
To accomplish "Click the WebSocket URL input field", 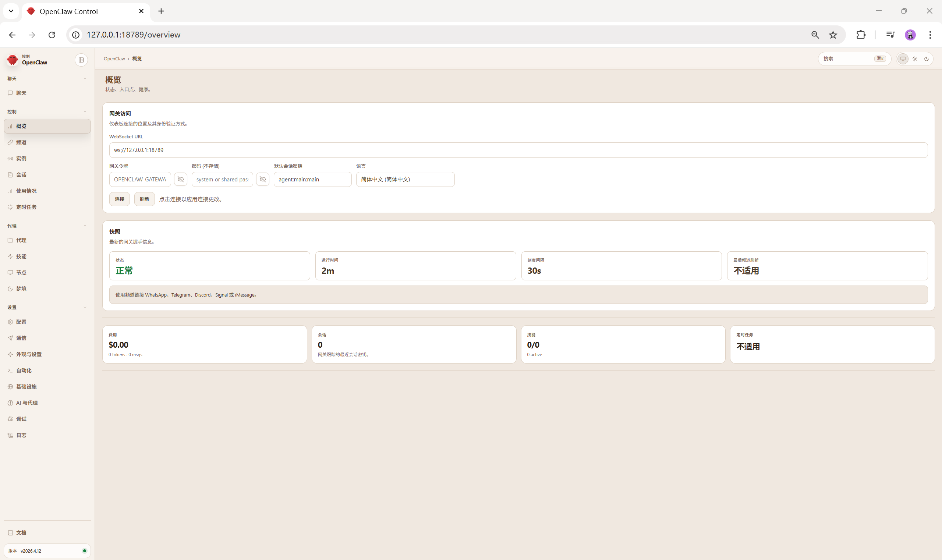I will [518, 150].
